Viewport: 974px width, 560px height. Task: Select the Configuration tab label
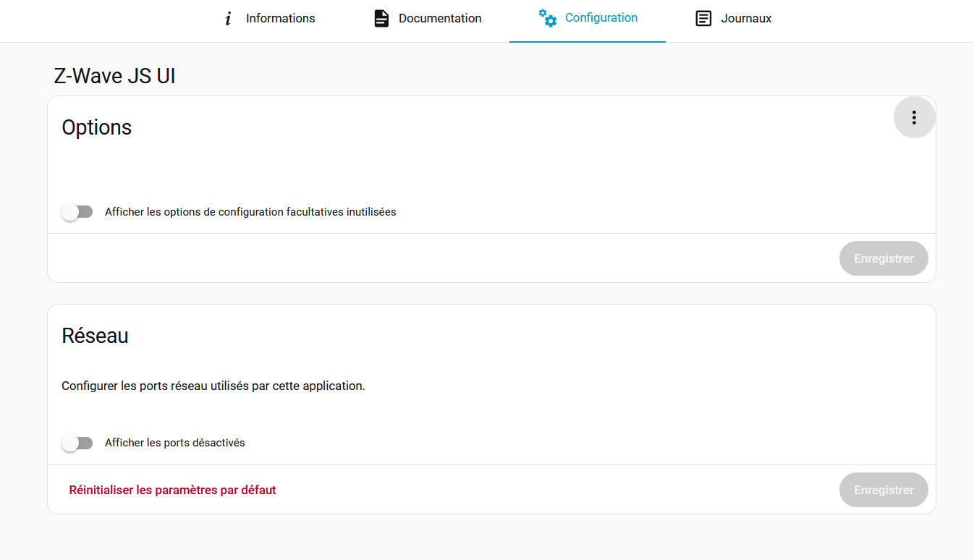(x=601, y=18)
